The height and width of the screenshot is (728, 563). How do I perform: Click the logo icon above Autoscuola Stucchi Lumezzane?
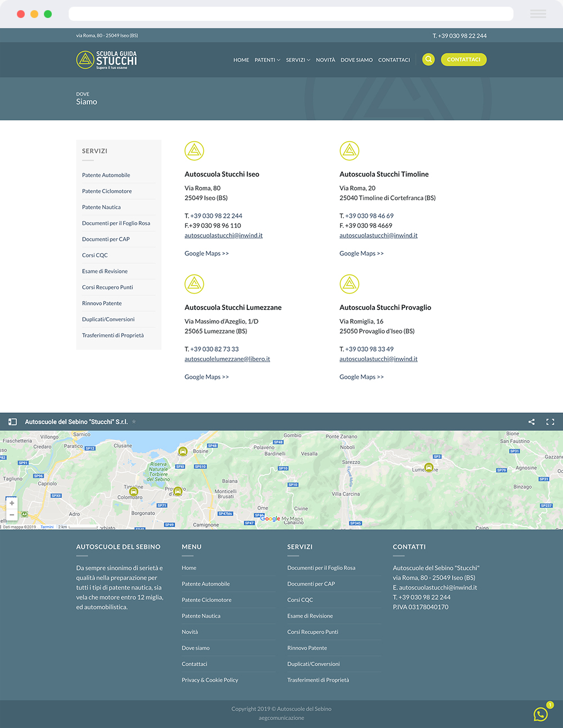194,284
